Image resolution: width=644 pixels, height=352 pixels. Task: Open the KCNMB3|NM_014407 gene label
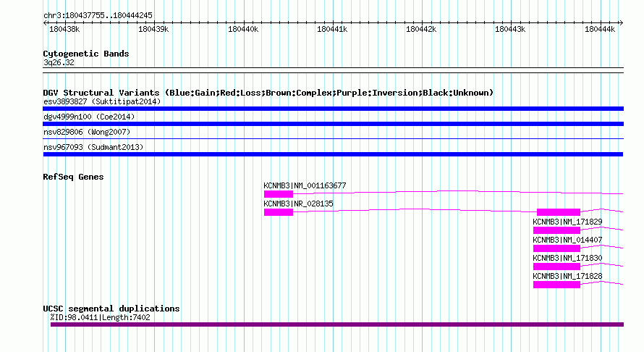567,240
